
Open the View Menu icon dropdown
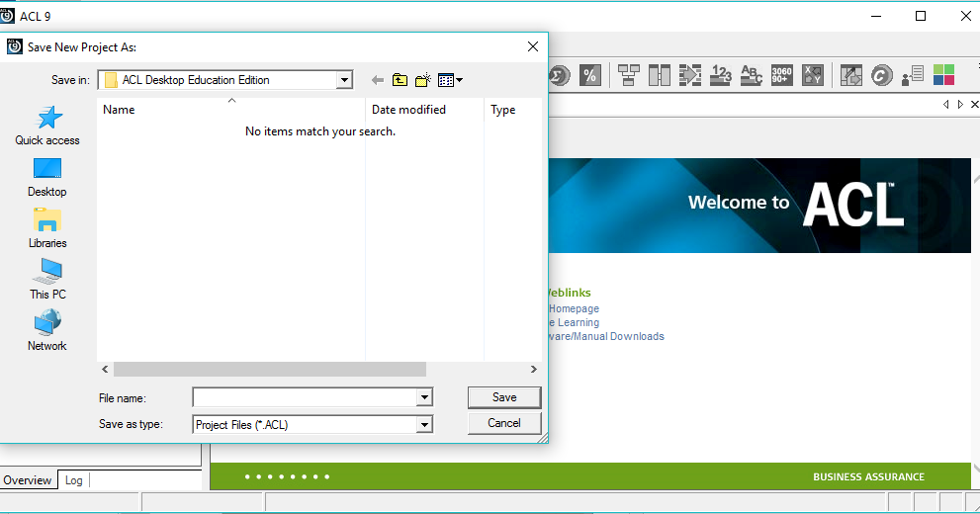pos(450,80)
